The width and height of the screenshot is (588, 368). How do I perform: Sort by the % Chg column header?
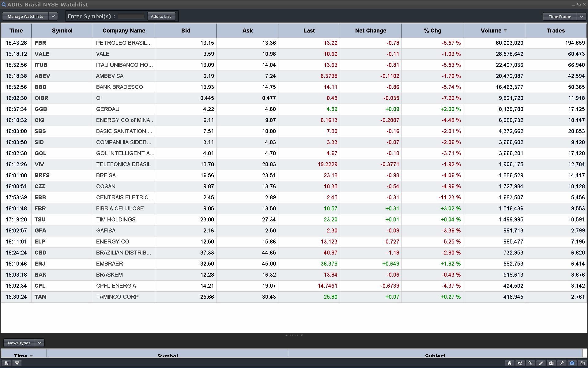tap(432, 31)
